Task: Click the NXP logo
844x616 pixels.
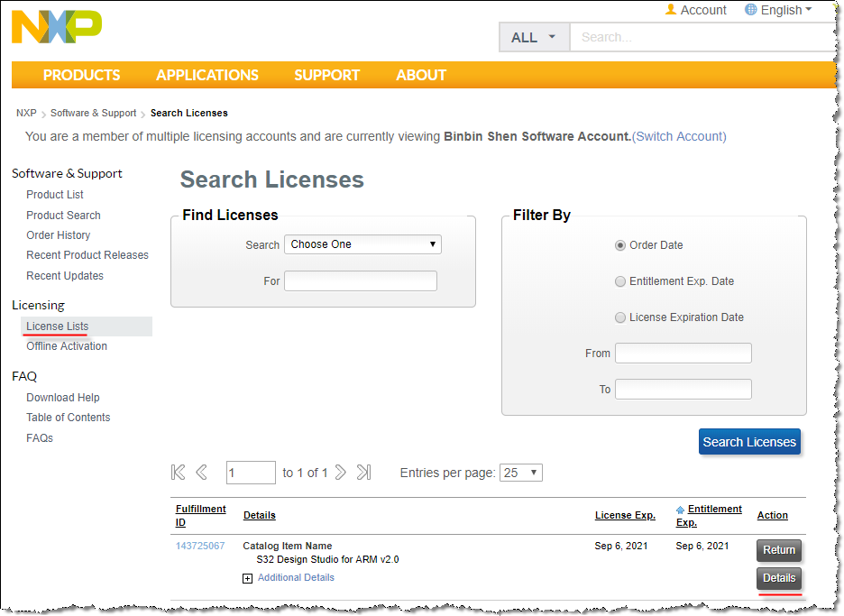Action: (x=56, y=26)
